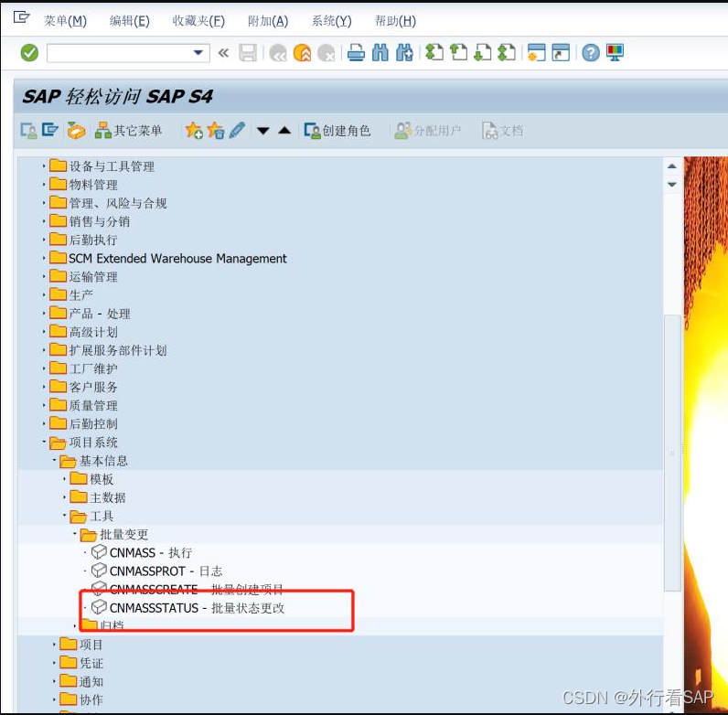This screenshot has width=728, height=715.
Task: Click the Generate Shortcut icon
Action: tap(561, 53)
